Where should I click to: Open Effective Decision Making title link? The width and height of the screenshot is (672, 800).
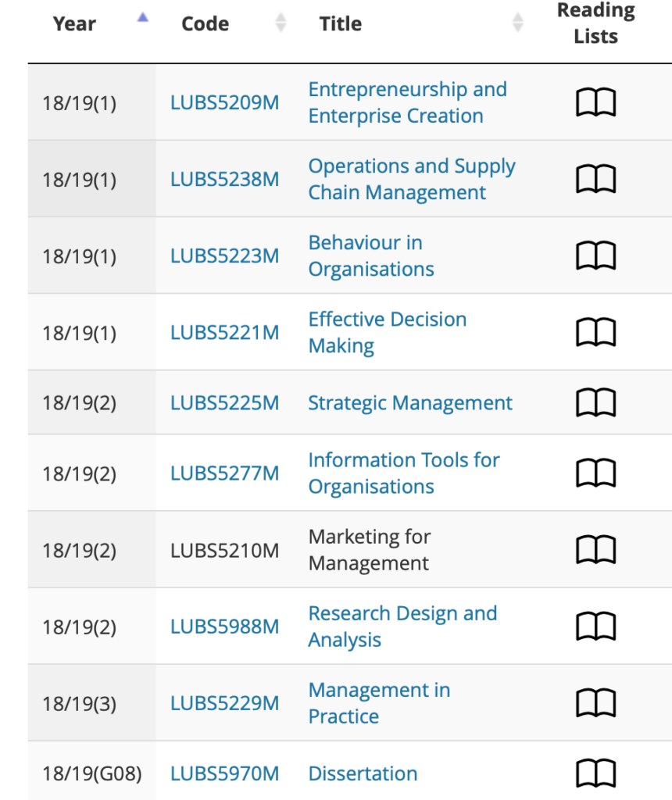(388, 333)
